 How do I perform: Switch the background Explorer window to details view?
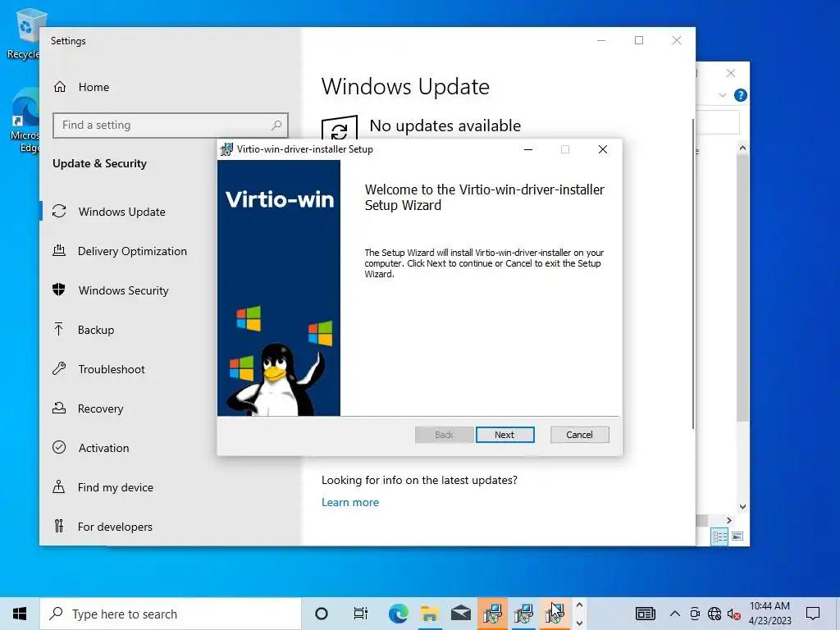pos(720,536)
